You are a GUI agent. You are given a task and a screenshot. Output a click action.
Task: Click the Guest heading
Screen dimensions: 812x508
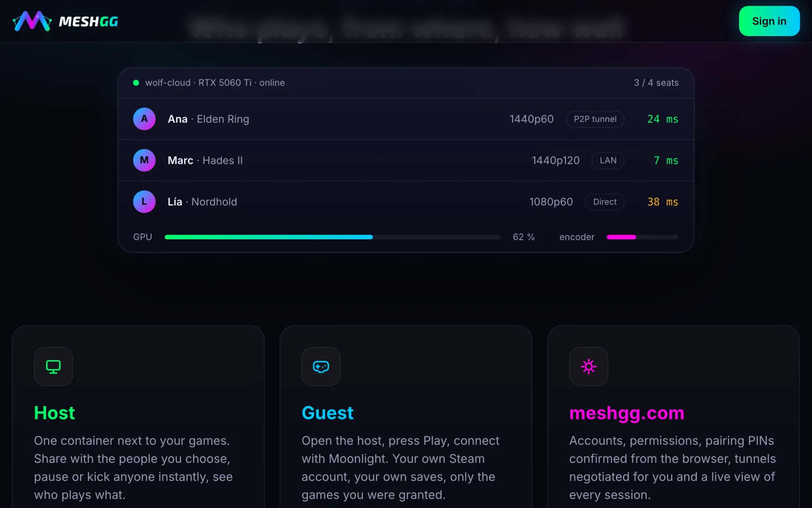327,413
